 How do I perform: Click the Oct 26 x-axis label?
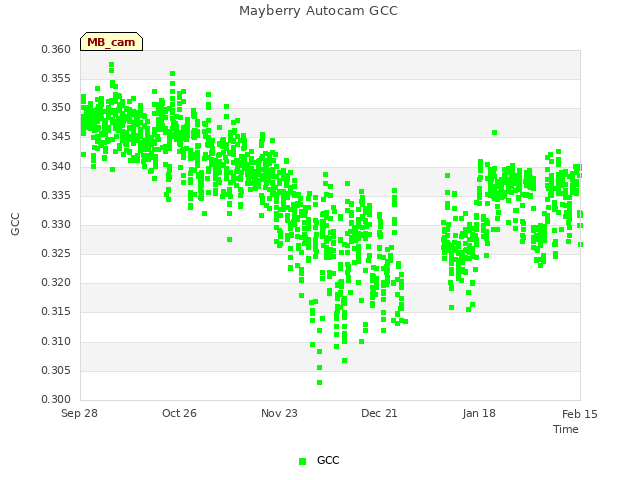tap(179, 413)
